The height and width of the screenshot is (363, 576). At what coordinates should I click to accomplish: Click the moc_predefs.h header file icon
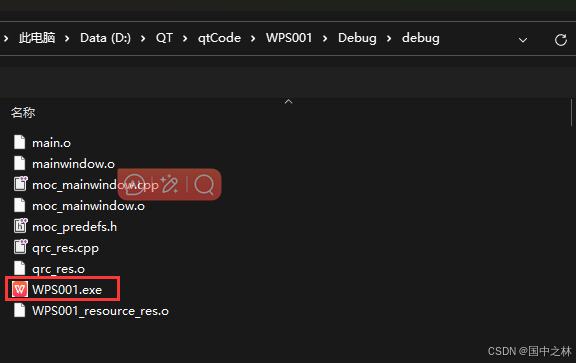pyautogui.click(x=20, y=226)
